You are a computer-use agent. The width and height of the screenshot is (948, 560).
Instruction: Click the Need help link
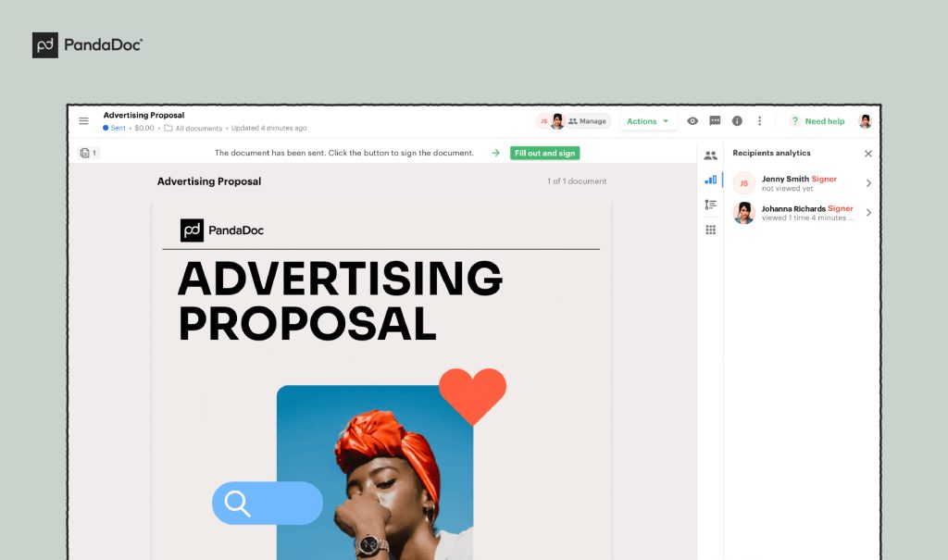tap(825, 121)
